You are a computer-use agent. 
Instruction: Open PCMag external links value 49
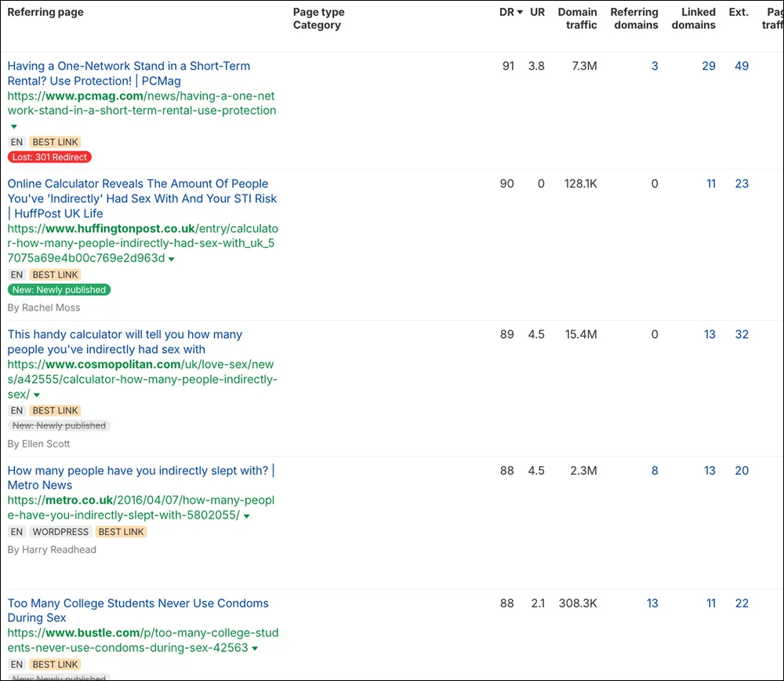pyautogui.click(x=742, y=66)
